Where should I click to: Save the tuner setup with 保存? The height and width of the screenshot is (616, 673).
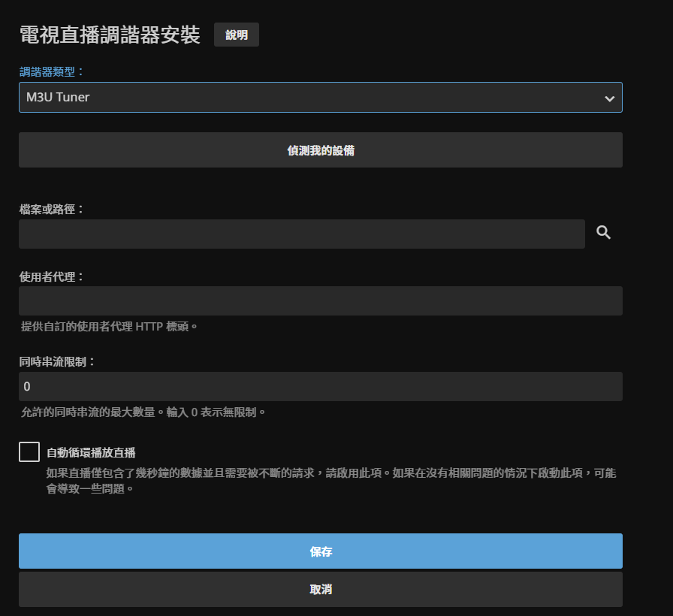(321, 551)
